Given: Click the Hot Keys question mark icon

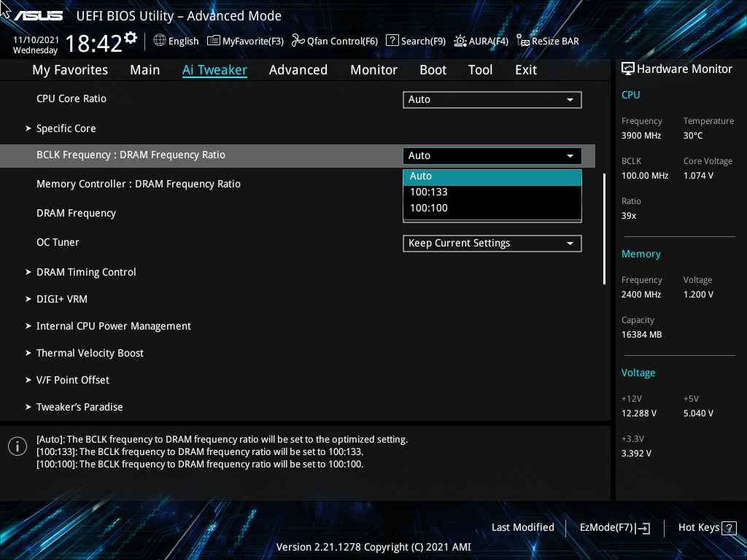Looking at the screenshot, I should (729, 528).
